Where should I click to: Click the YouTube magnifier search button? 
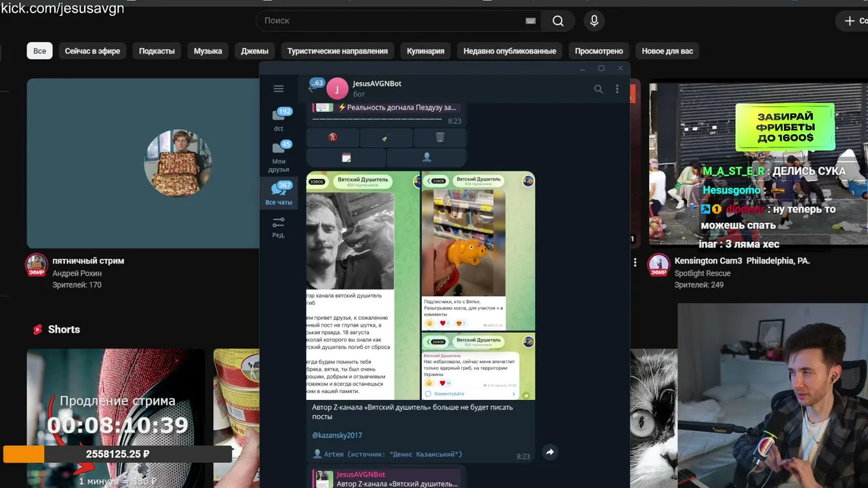coord(558,21)
